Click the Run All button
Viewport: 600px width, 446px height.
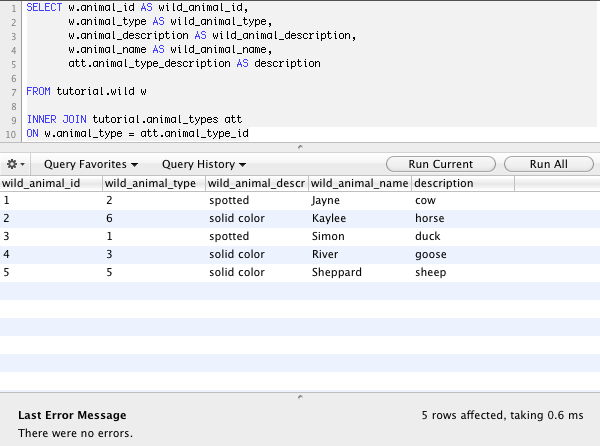click(549, 164)
